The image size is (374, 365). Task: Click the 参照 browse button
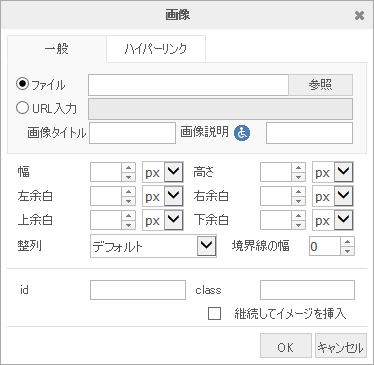coord(320,85)
